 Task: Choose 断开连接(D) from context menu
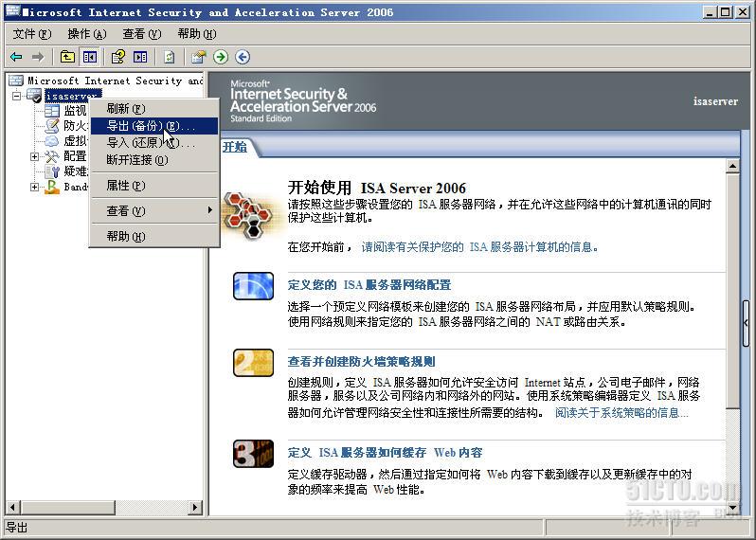coord(154,160)
